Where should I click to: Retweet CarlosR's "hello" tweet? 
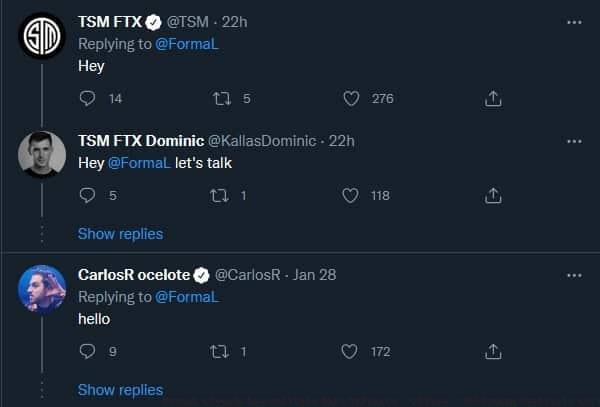(x=223, y=351)
